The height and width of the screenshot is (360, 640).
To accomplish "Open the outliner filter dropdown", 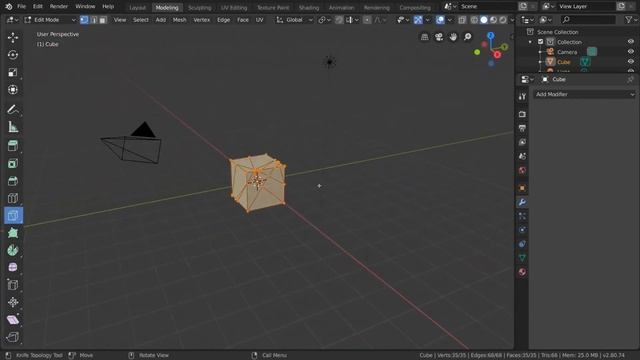I will (x=631, y=20).
